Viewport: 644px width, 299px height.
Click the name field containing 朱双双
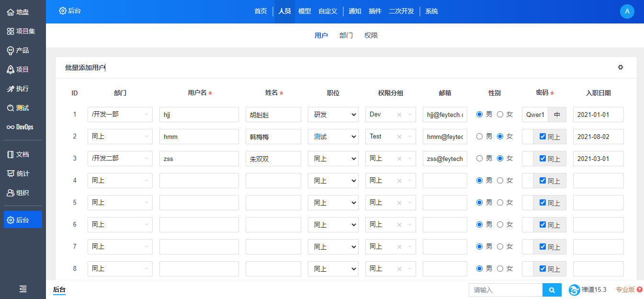[273, 159]
